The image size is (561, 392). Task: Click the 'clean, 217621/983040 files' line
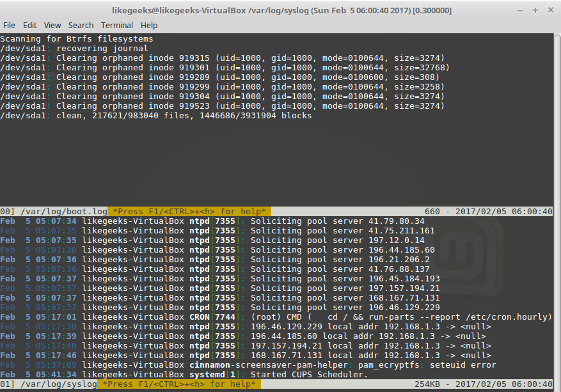156,116
